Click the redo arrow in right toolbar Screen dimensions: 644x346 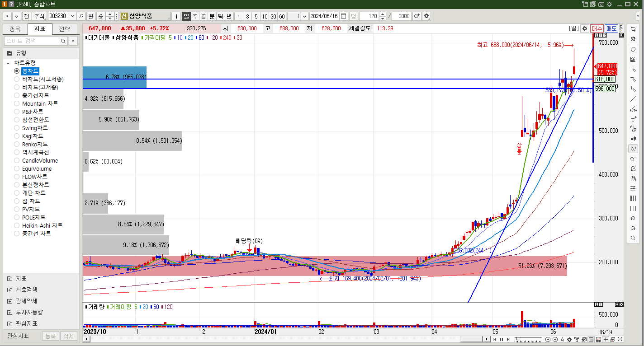[x=633, y=228]
